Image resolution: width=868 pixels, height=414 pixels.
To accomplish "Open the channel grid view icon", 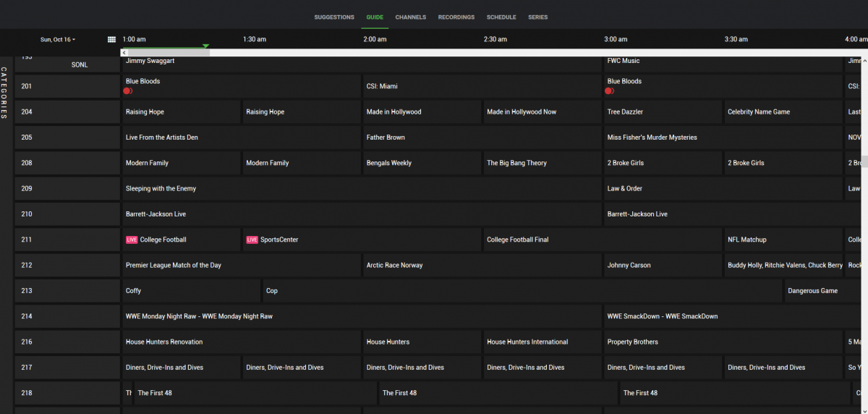I will (x=111, y=40).
